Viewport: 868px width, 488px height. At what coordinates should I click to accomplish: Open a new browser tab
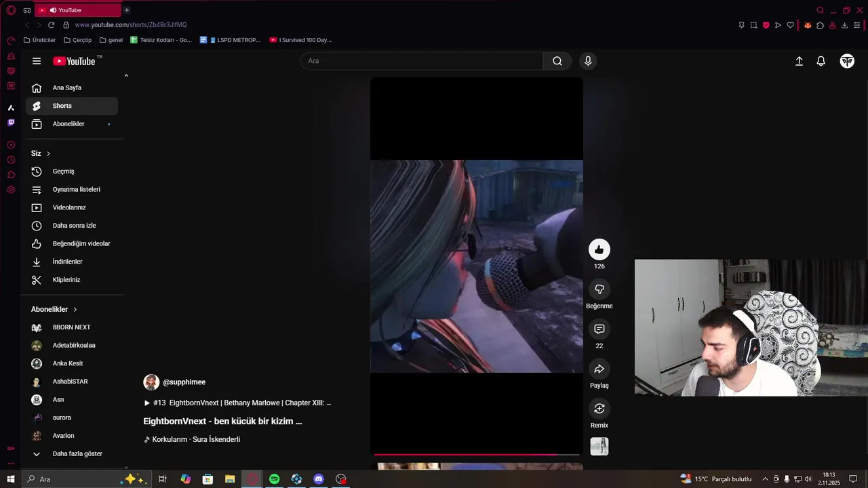tap(127, 10)
